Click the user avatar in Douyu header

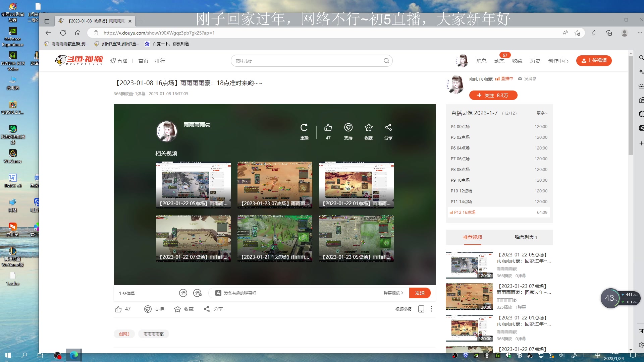[x=462, y=61]
